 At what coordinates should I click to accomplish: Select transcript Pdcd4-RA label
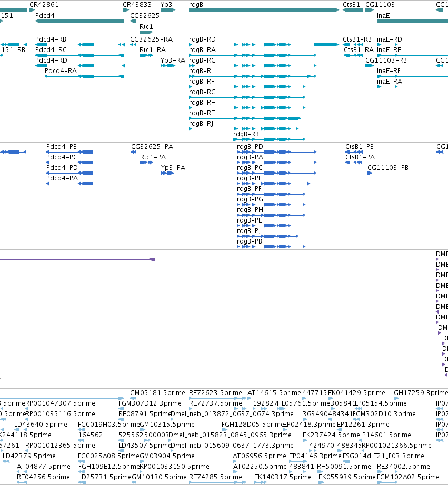(x=61, y=71)
